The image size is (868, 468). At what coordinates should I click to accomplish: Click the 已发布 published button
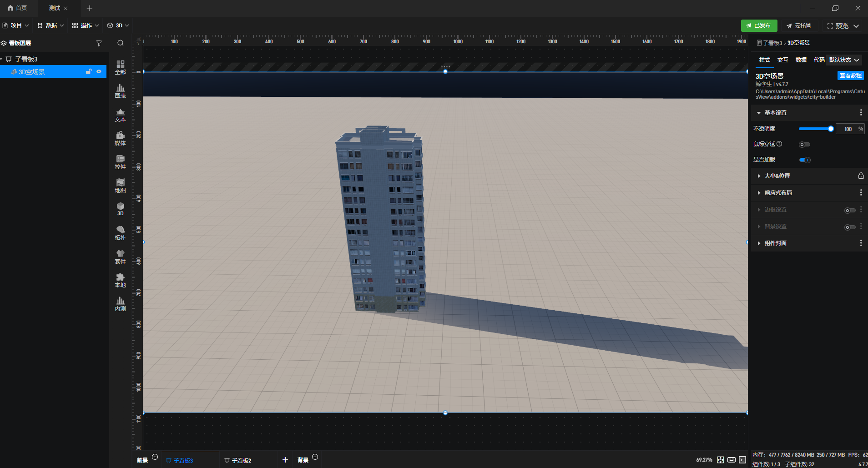759,25
